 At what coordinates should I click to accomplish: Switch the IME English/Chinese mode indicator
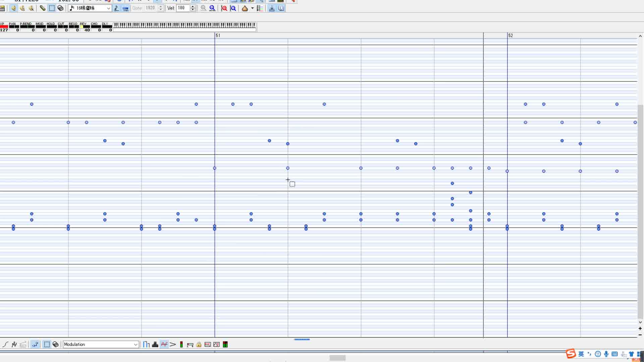point(581,354)
